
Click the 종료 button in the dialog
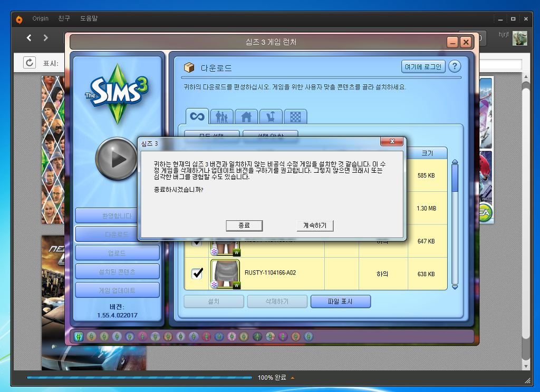tap(244, 226)
